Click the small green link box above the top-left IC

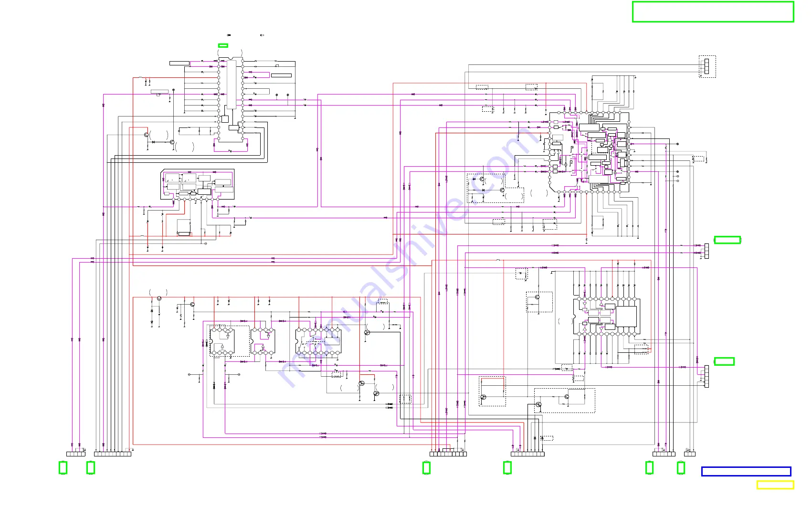(x=223, y=46)
